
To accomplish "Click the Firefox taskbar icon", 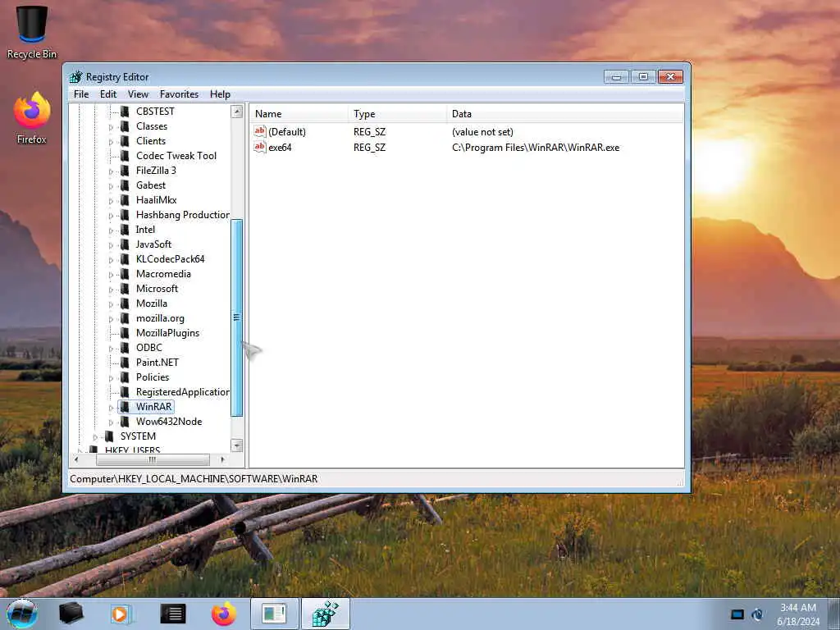I will 224,614.
